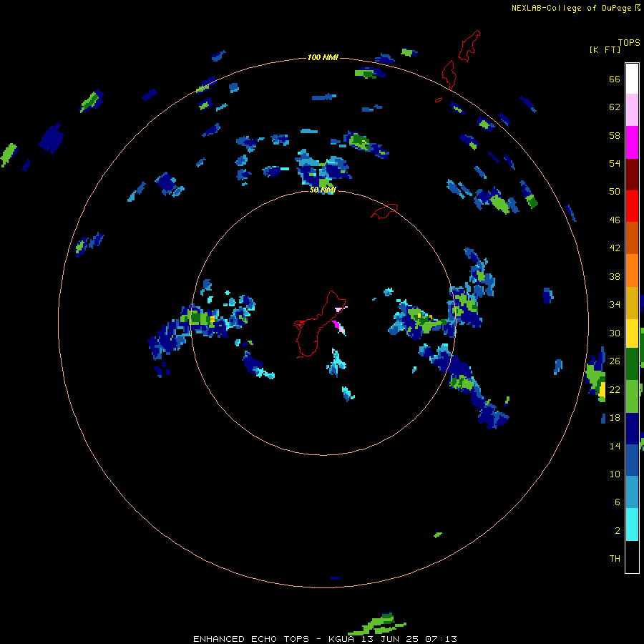Click the "07:13" timestamp in the caption
This screenshot has width=644, height=644.
pyautogui.click(x=441, y=639)
